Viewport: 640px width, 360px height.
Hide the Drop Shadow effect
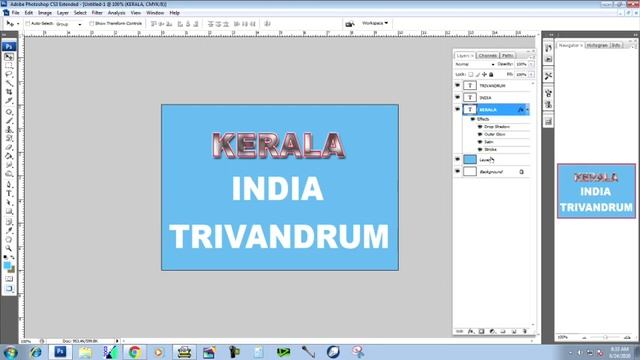(480, 127)
